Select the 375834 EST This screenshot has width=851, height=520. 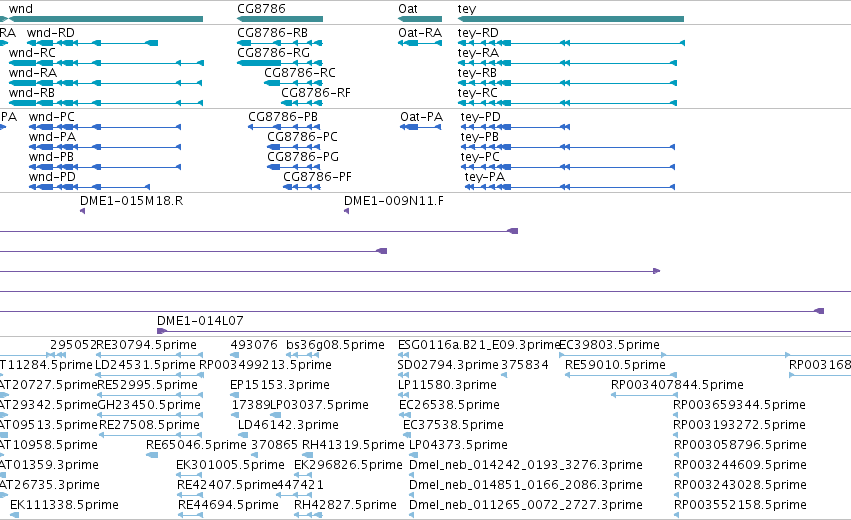coord(524,365)
